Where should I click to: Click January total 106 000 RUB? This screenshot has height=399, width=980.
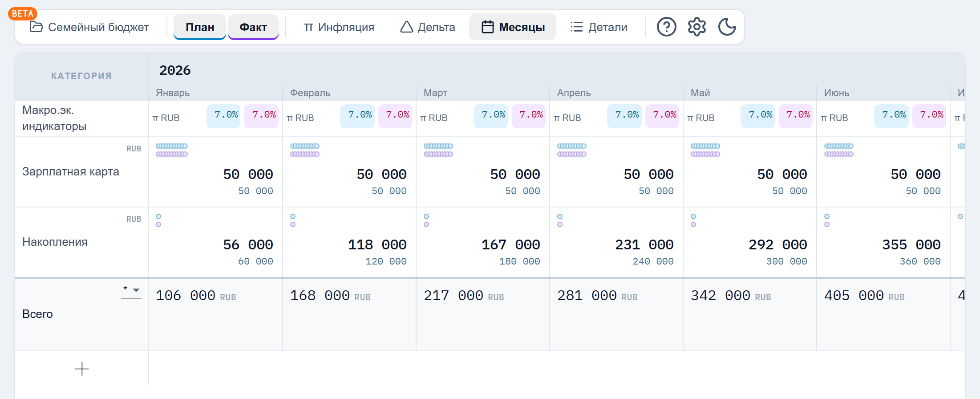pos(196,296)
